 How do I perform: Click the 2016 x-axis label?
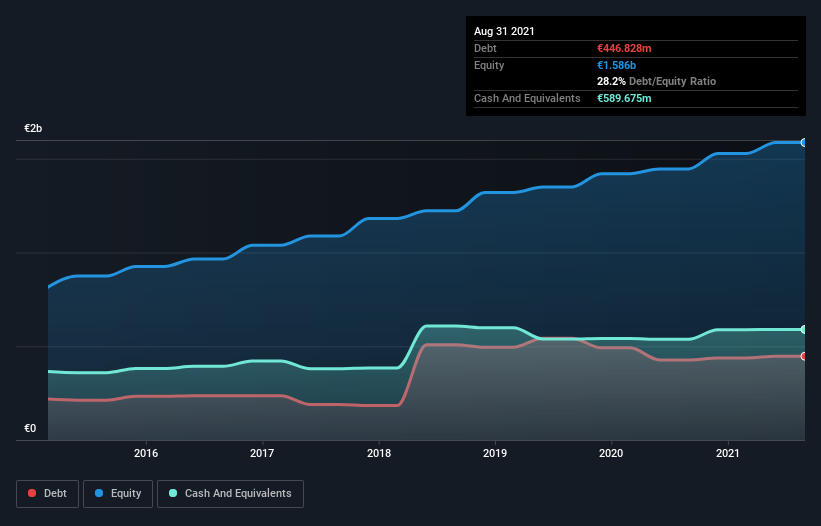146,453
